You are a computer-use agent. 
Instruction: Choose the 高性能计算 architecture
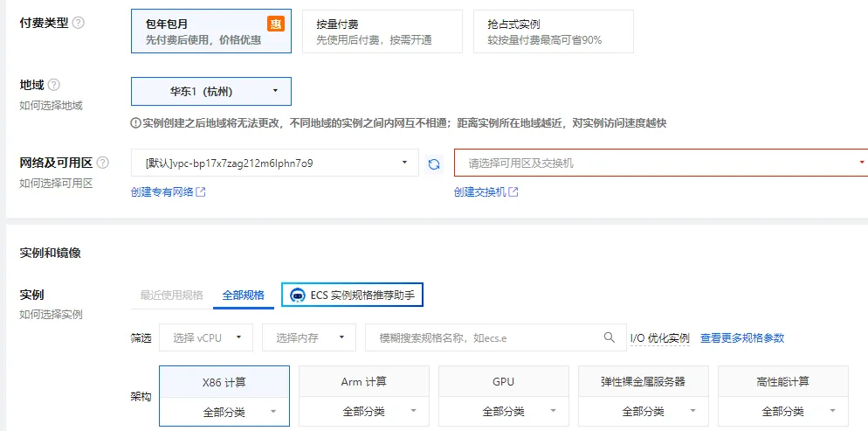click(783, 382)
